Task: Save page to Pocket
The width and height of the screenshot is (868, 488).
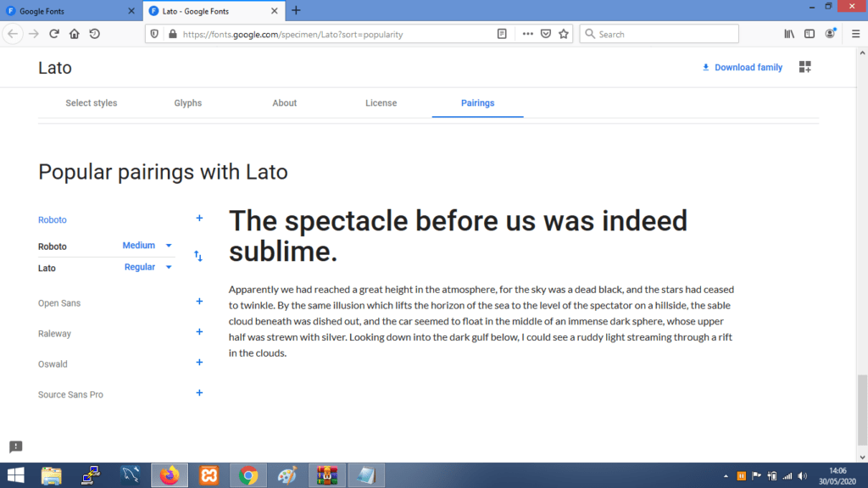Action: tap(546, 34)
